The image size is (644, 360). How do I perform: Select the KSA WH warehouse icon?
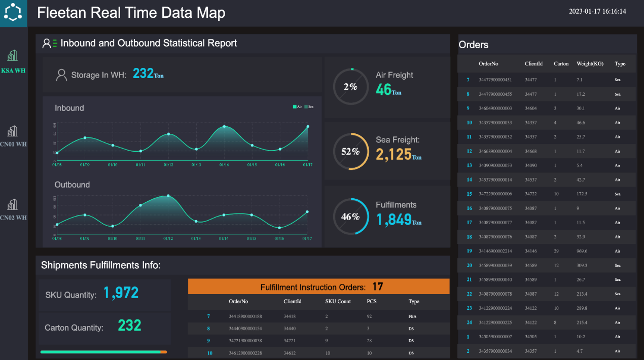coord(13,56)
